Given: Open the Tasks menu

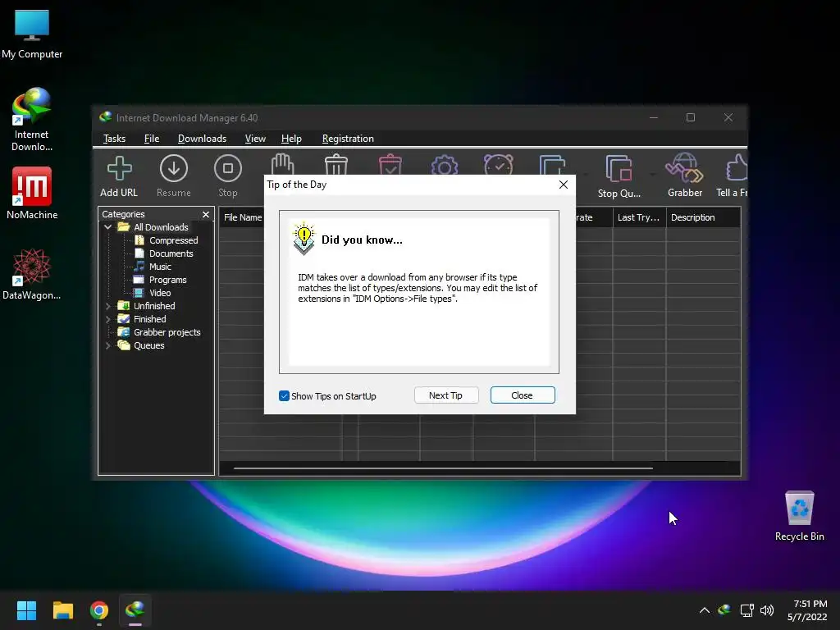Looking at the screenshot, I should click(114, 139).
